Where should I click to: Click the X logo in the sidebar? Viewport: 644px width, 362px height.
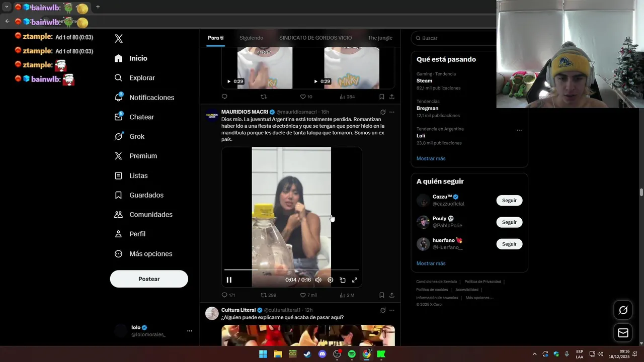click(119, 39)
